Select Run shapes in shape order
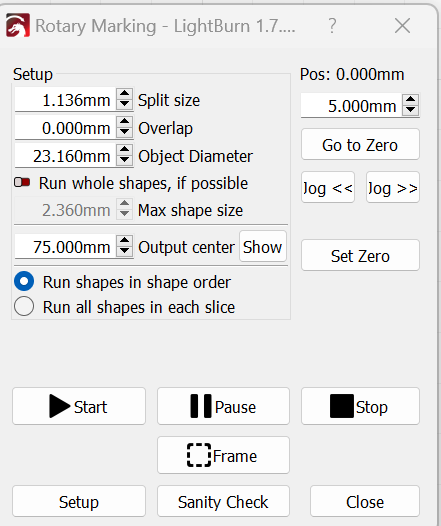441x526 pixels. pos(24,281)
